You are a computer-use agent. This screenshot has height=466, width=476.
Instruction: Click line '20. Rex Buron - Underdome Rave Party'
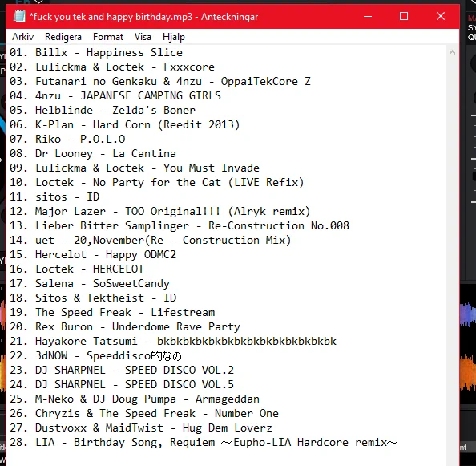[125, 326]
